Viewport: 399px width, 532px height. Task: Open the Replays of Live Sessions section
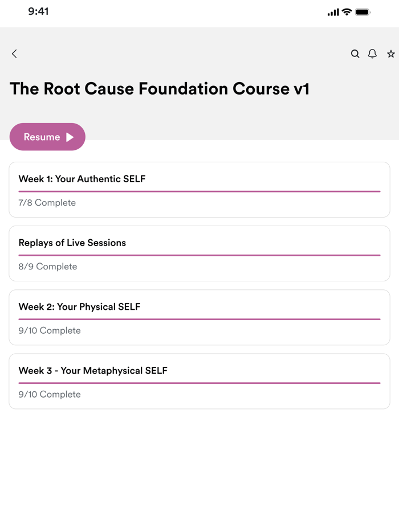(x=199, y=253)
